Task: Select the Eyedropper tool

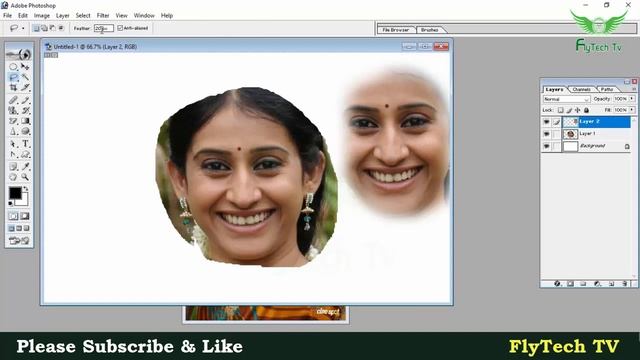Action: pos(25,167)
